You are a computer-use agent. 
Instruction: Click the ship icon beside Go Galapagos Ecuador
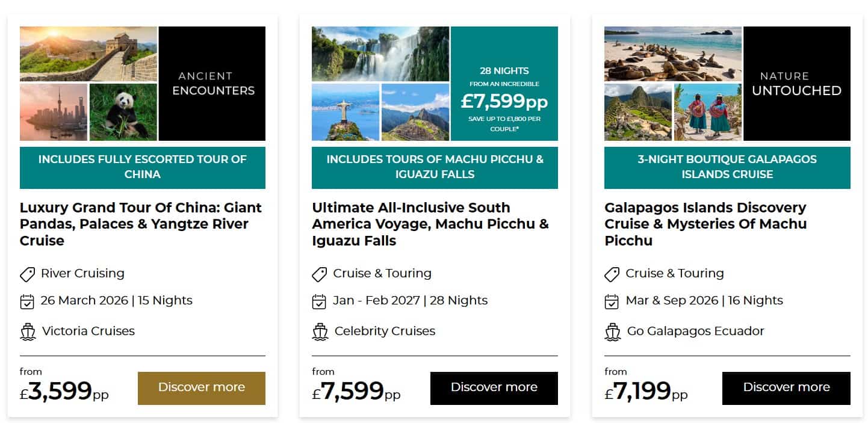point(613,332)
